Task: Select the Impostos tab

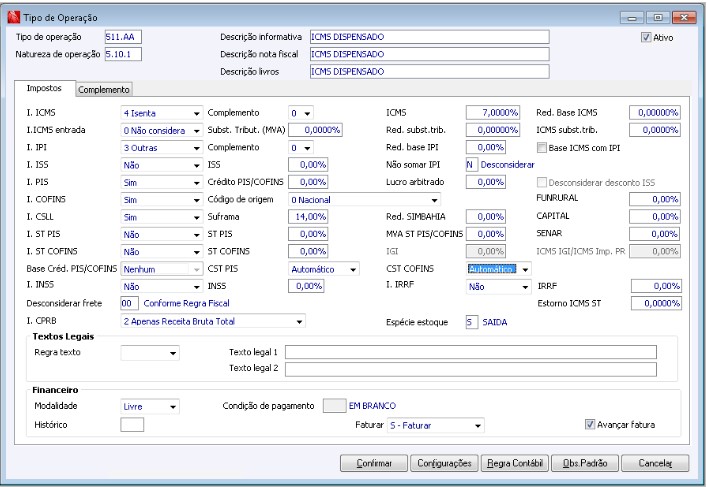Action: pos(44,88)
